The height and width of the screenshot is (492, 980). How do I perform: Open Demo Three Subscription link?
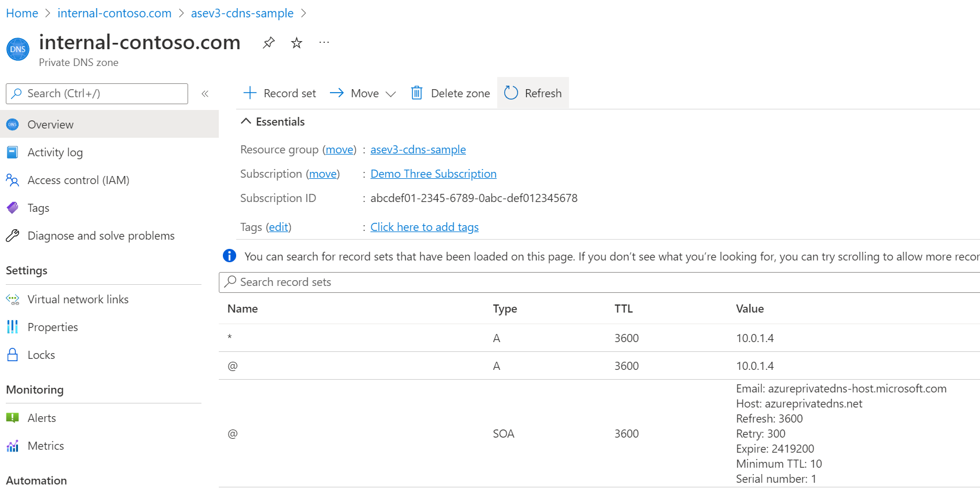pyautogui.click(x=433, y=174)
